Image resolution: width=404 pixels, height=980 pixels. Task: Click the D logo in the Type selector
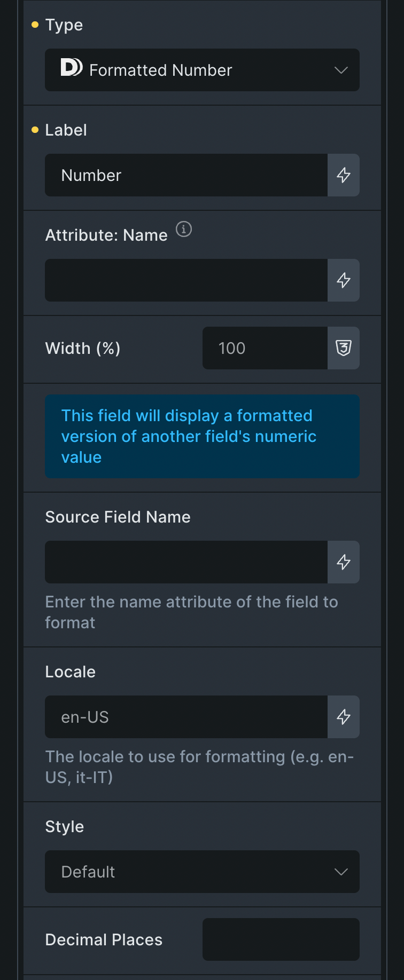[71, 68]
